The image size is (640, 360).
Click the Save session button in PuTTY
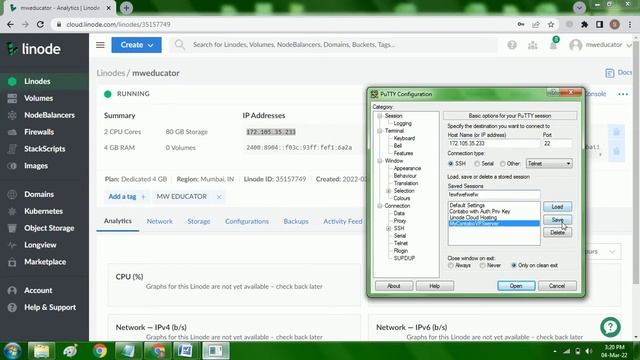[557, 220]
